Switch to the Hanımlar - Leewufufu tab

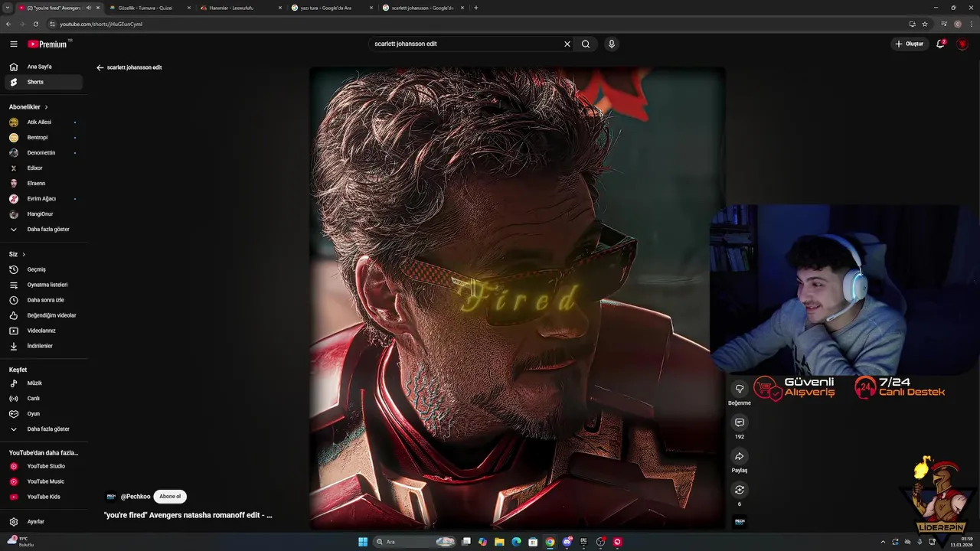[240, 8]
